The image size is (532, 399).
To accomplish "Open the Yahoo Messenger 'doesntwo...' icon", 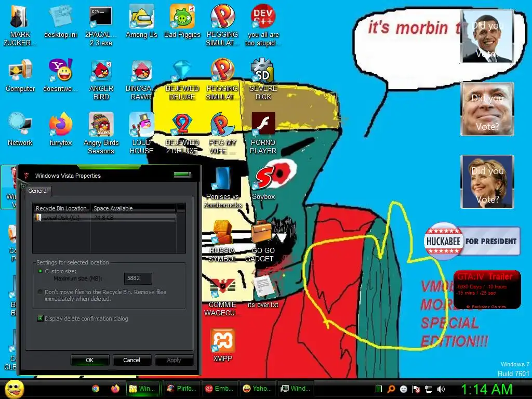I will click(x=60, y=75).
